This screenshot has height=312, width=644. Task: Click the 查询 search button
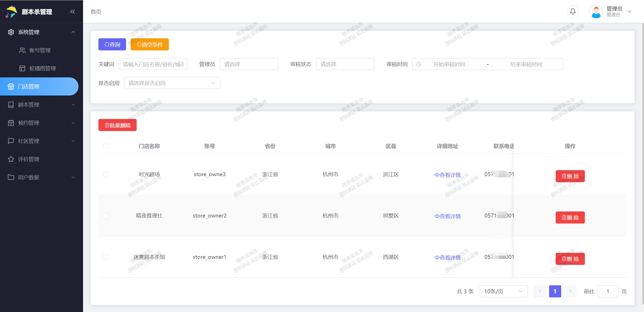[x=112, y=44]
